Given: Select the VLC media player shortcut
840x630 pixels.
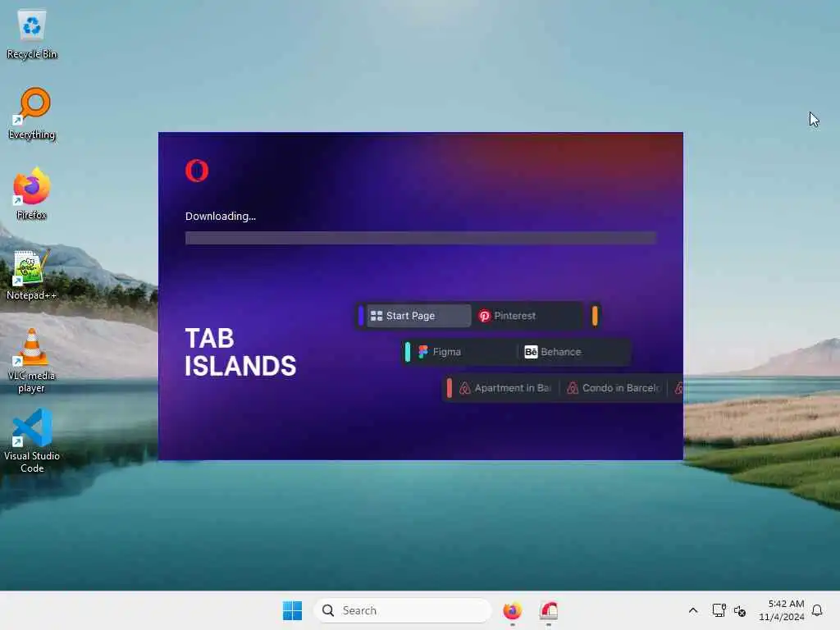Looking at the screenshot, I should point(32,361).
